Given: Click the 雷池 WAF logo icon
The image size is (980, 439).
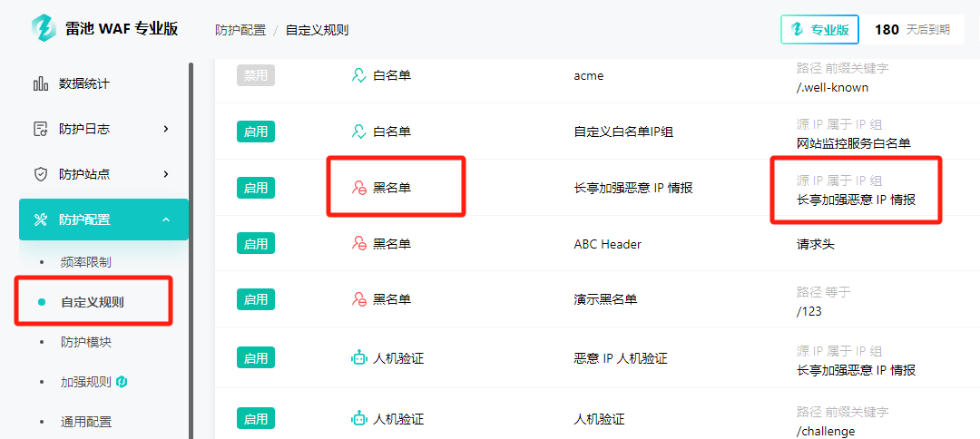Looking at the screenshot, I should point(44,29).
